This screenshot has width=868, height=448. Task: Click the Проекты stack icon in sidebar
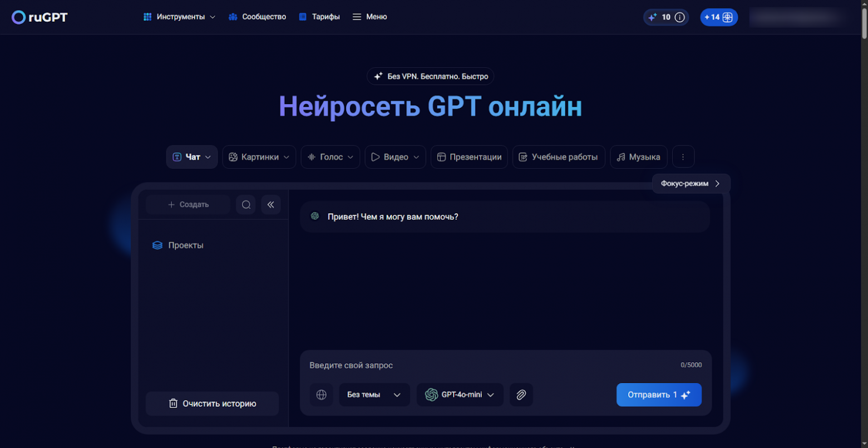pos(157,245)
